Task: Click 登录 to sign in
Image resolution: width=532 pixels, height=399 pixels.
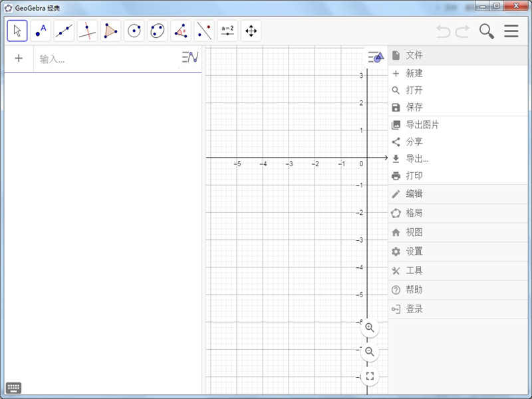Action: (x=458, y=309)
